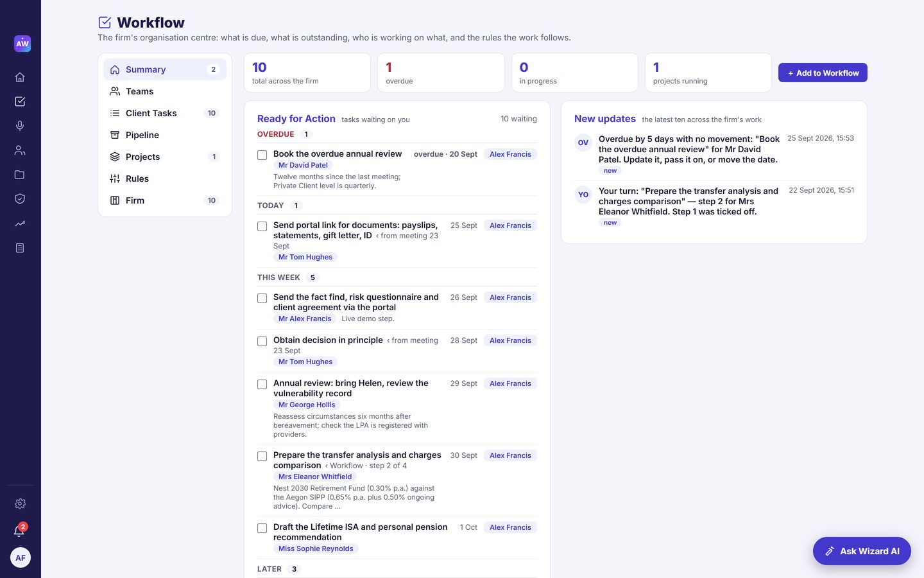The width and height of the screenshot is (924, 578).
Task: Open the microphone recordings icon
Action: 20,126
